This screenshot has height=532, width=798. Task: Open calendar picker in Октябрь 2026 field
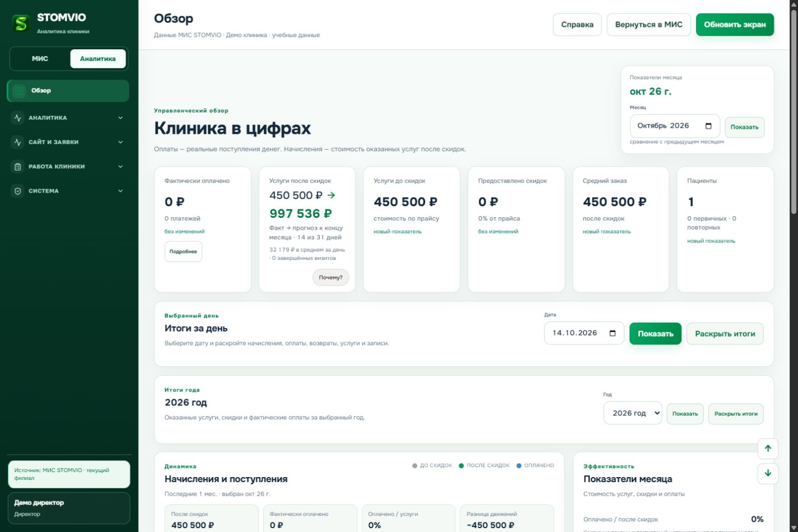[708, 126]
